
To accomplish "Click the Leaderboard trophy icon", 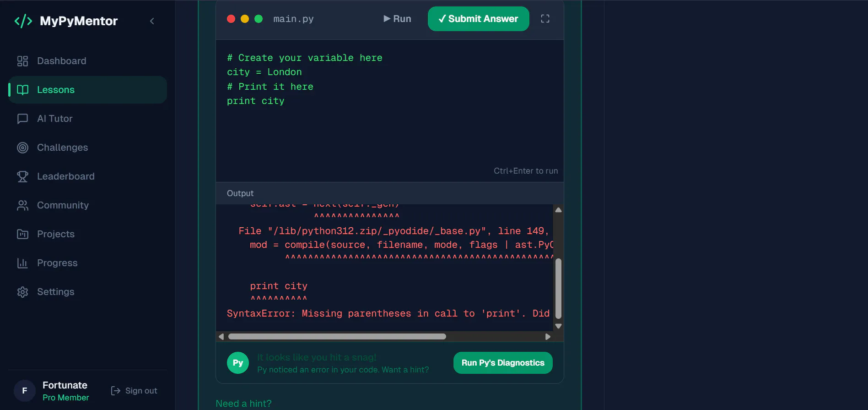I will pyautogui.click(x=22, y=176).
